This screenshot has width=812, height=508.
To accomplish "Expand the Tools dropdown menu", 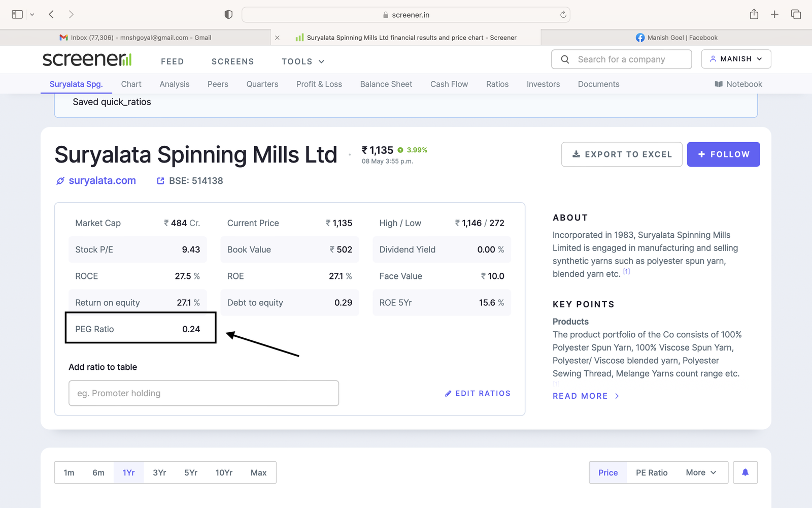I will [303, 61].
